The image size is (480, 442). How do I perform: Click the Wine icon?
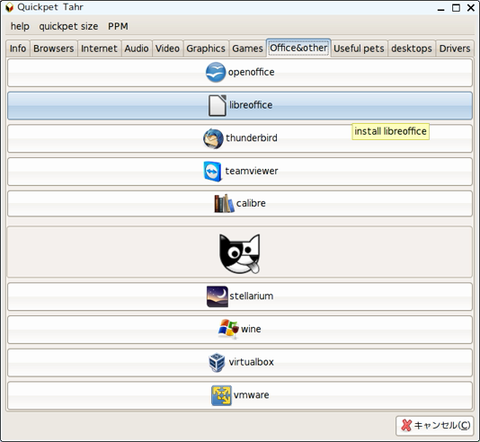[x=228, y=329]
